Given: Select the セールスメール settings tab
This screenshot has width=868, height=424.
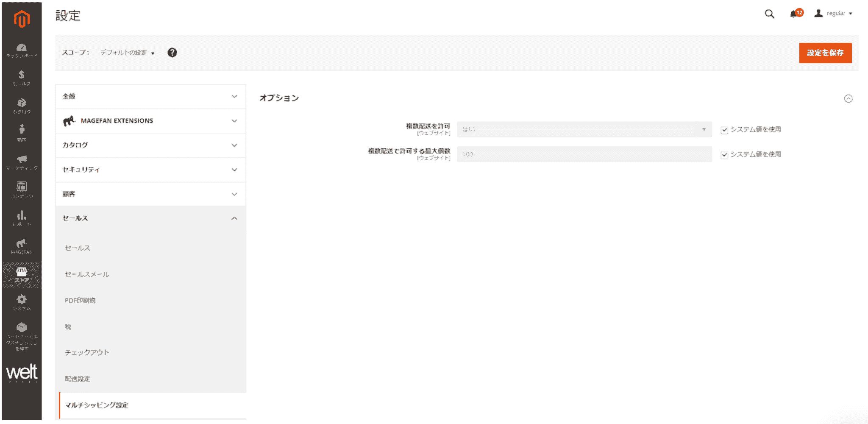Looking at the screenshot, I should pos(87,274).
